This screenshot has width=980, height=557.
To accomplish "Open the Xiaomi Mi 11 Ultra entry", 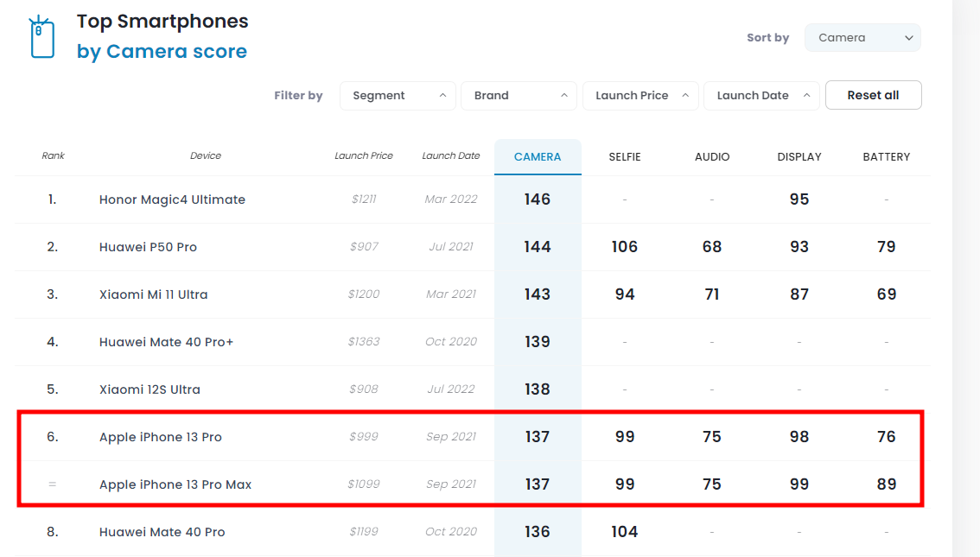I will 153,294.
